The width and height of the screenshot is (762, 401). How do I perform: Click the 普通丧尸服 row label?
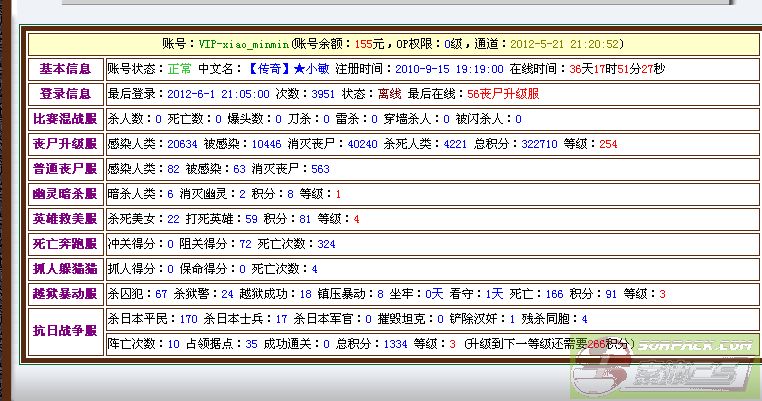click(64, 169)
